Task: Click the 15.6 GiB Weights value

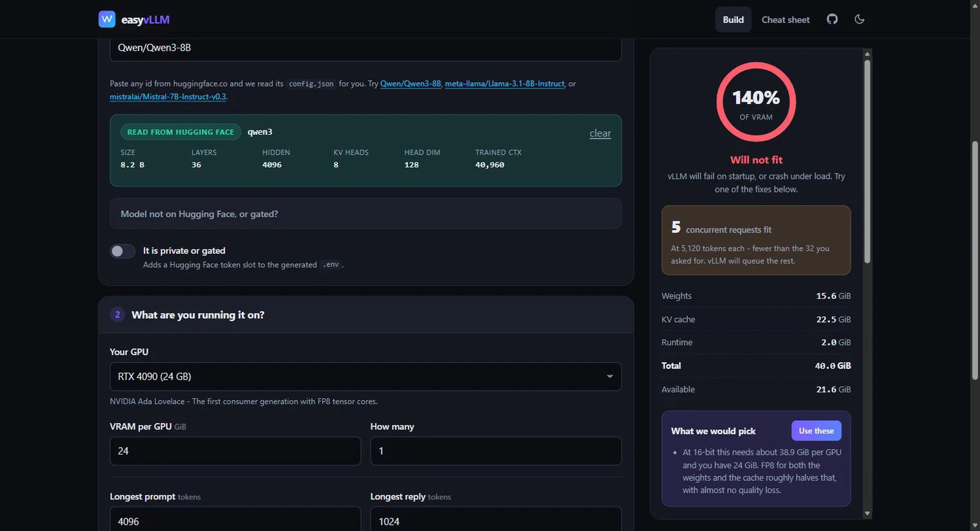Action: pos(833,296)
